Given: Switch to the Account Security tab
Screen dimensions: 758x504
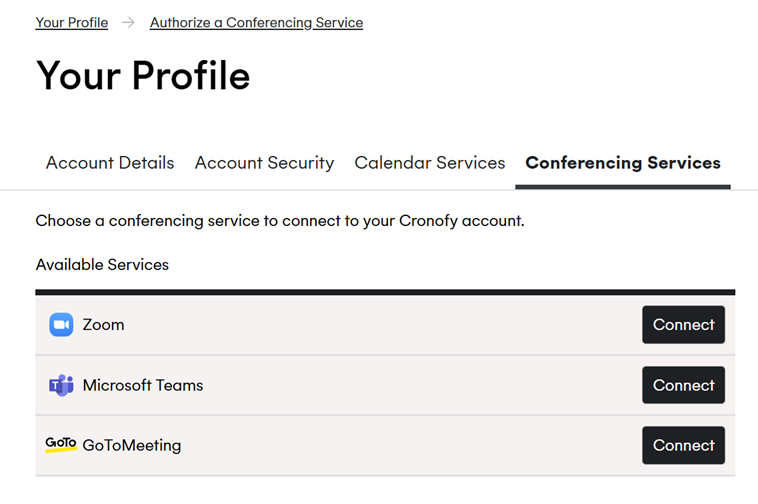Looking at the screenshot, I should tap(264, 163).
